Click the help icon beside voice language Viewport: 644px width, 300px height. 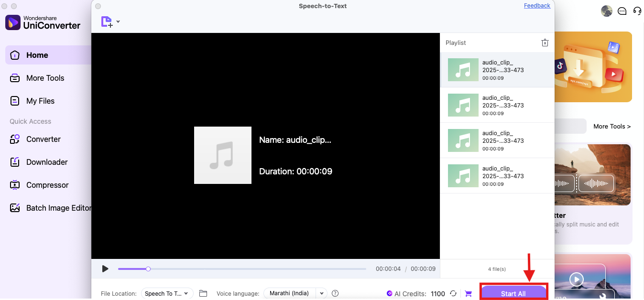point(335,293)
